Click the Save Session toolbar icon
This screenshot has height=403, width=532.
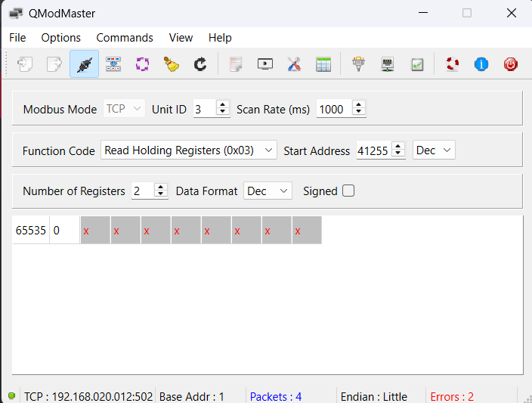point(54,64)
